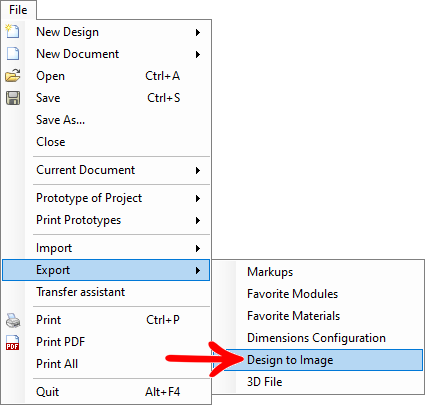Screen dimensions: 425x405
Task: Click the New Document blank page icon
Action: tap(13, 54)
